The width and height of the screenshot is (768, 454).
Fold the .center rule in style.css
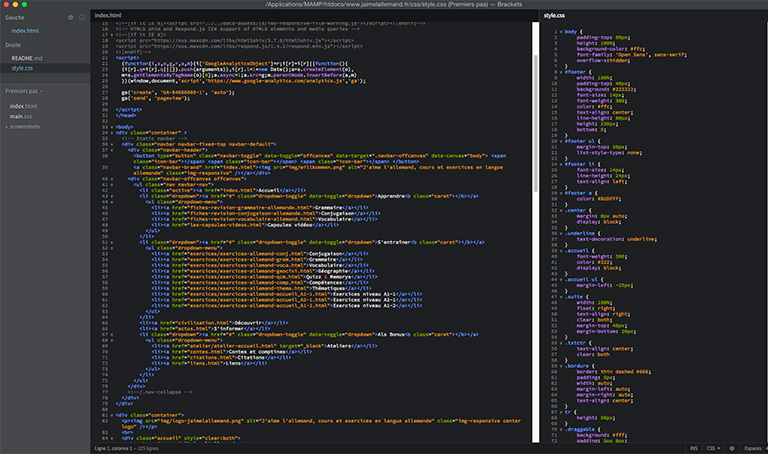[561, 210]
